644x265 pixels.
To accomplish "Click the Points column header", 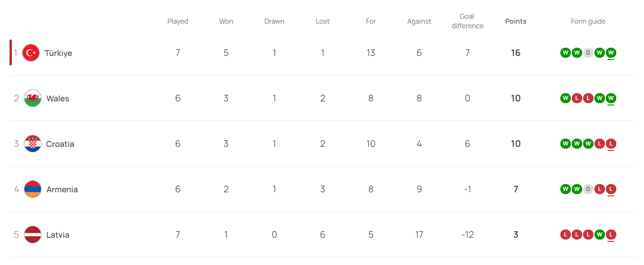I will (x=516, y=21).
